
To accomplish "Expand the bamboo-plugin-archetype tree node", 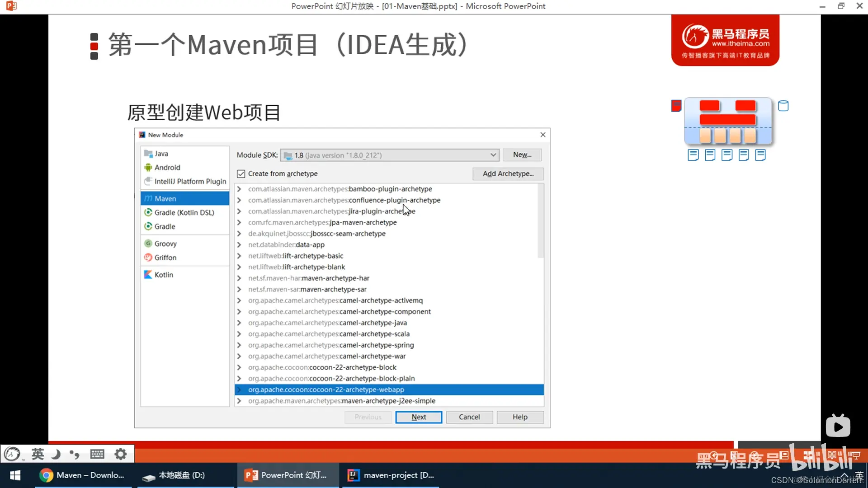I will 239,189.
